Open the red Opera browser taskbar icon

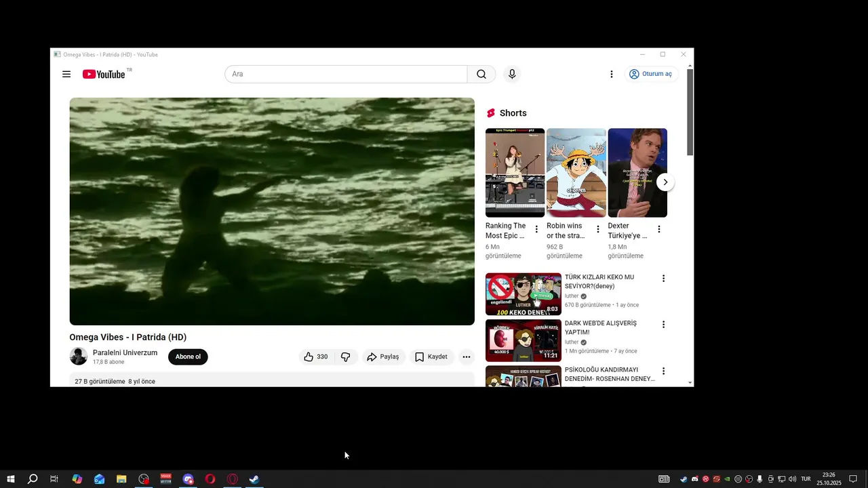210,479
